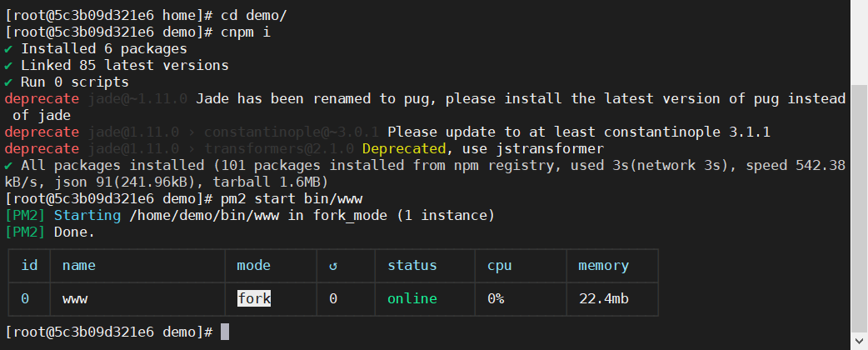Click the green checkmark before 'Installed 6 packages'
Viewport: 868px width, 350px height.
pos(9,48)
